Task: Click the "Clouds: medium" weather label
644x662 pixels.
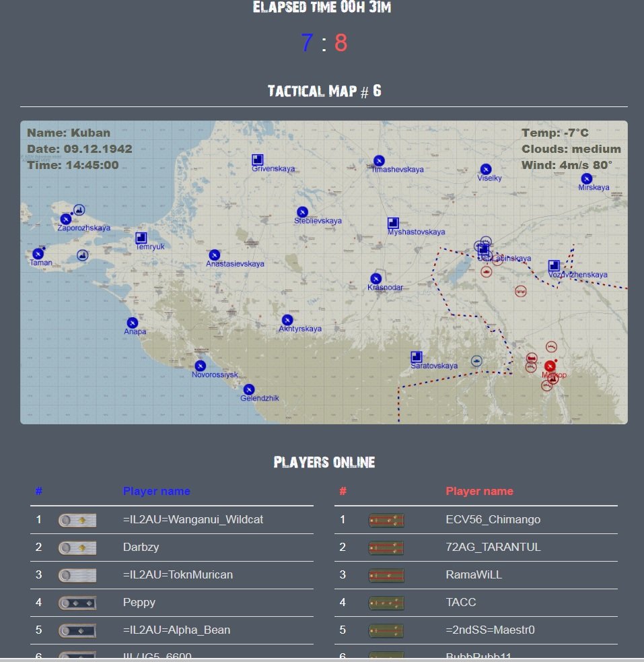Action: (571, 149)
